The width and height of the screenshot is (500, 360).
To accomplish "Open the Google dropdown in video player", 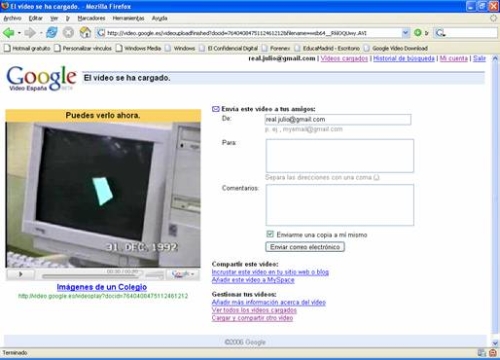I will [183, 274].
